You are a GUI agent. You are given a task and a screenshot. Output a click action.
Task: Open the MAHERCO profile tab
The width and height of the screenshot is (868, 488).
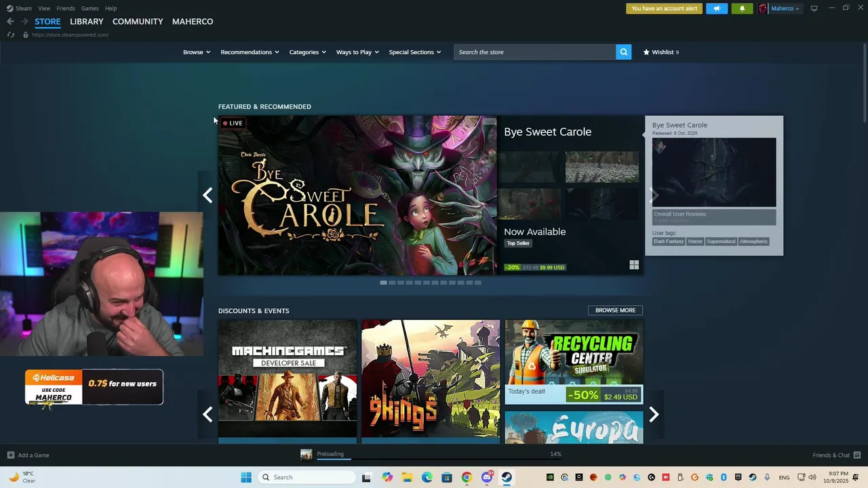(x=193, y=22)
